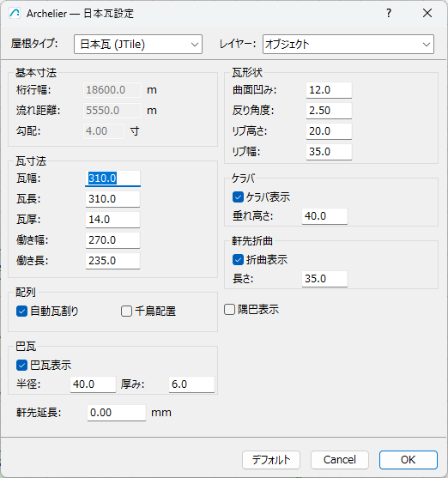Viewport: 448px width, 478px height.
Task: Click the レイヤー: label
Action: click(x=238, y=45)
